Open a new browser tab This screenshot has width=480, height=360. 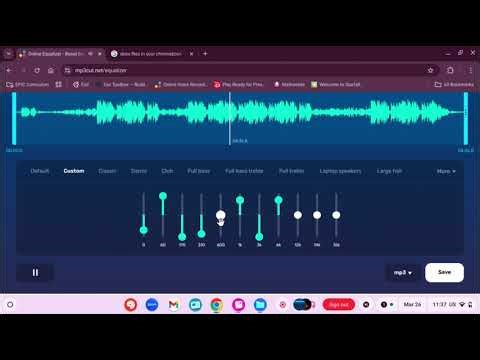point(205,53)
